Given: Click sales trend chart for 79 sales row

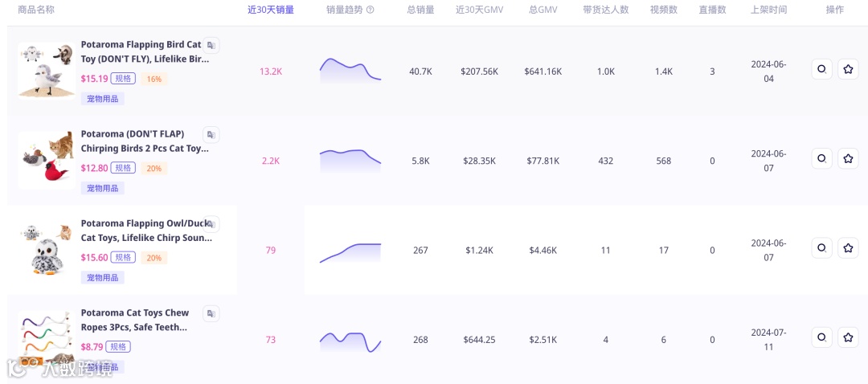Looking at the screenshot, I should (x=350, y=252).
